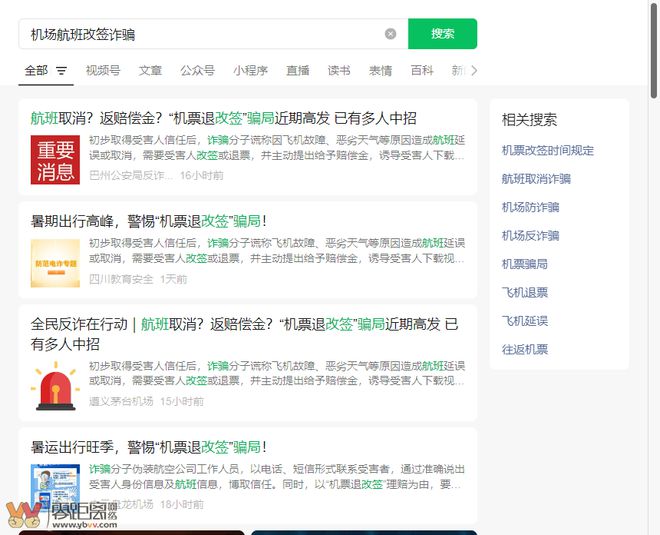
Task: Open the article 暑期出行高峰，警惕机票退改签骗局
Action: [x=148, y=221]
